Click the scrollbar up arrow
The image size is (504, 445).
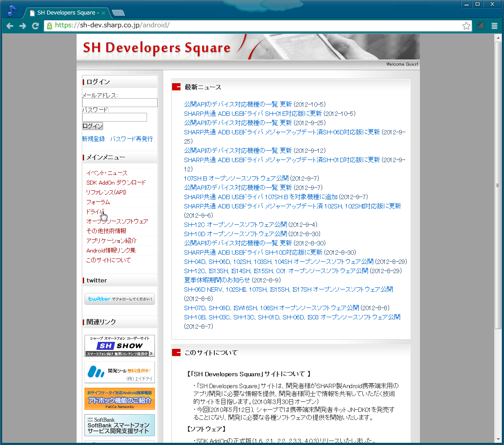coord(498,38)
